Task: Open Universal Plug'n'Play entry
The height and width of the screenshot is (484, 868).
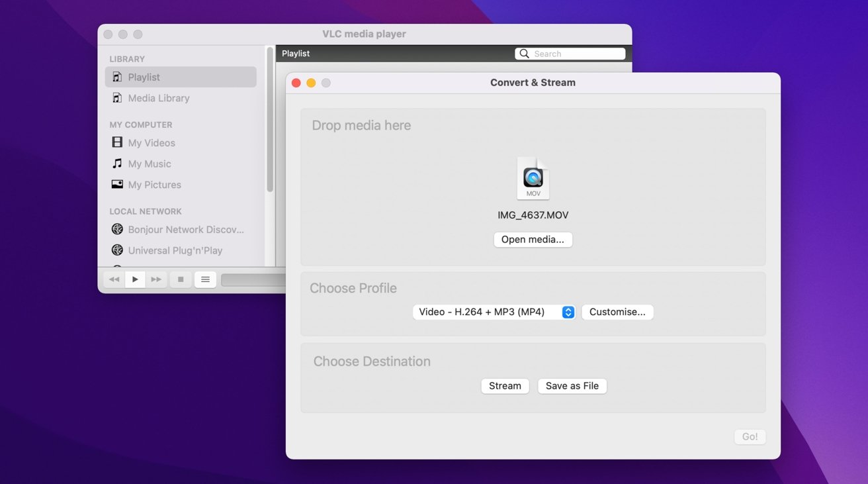Action: (181, 250)
